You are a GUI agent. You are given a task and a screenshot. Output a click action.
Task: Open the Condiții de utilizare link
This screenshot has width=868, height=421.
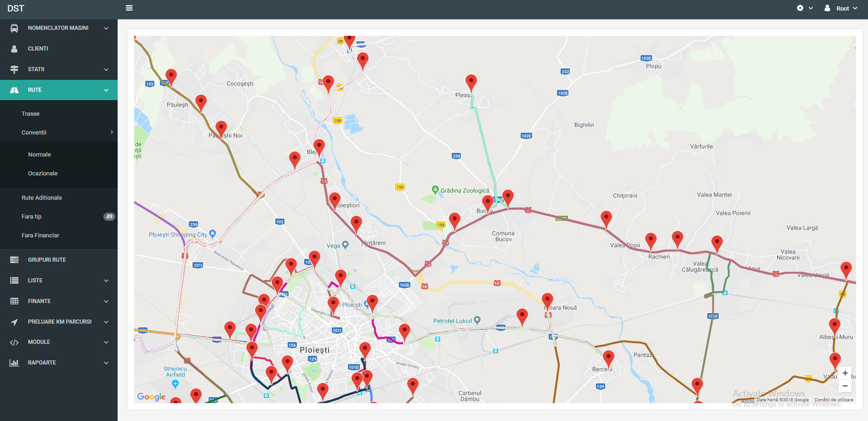(834, 400)
